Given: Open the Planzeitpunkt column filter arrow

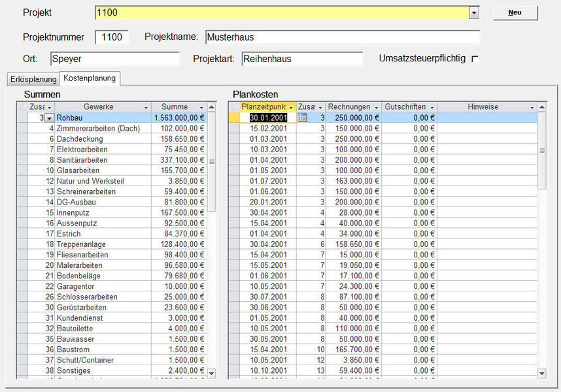Looking at the screenshot, I should 291,107.
